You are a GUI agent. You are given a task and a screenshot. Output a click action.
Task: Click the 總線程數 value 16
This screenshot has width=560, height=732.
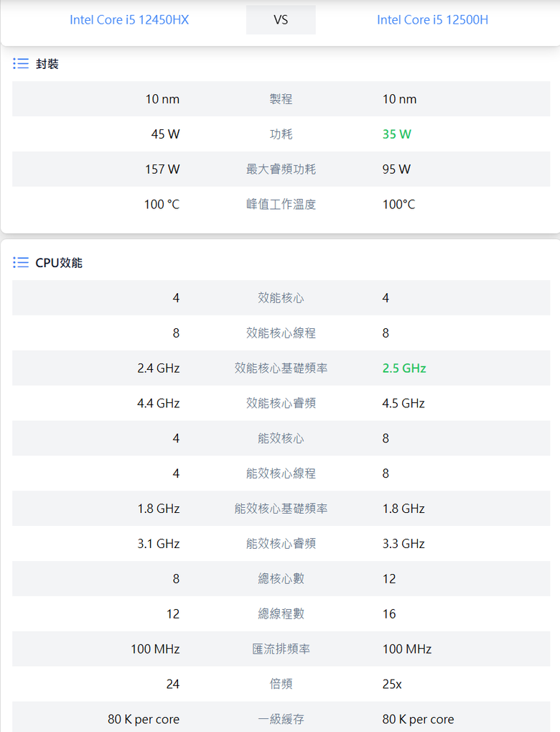pos(389,613)
